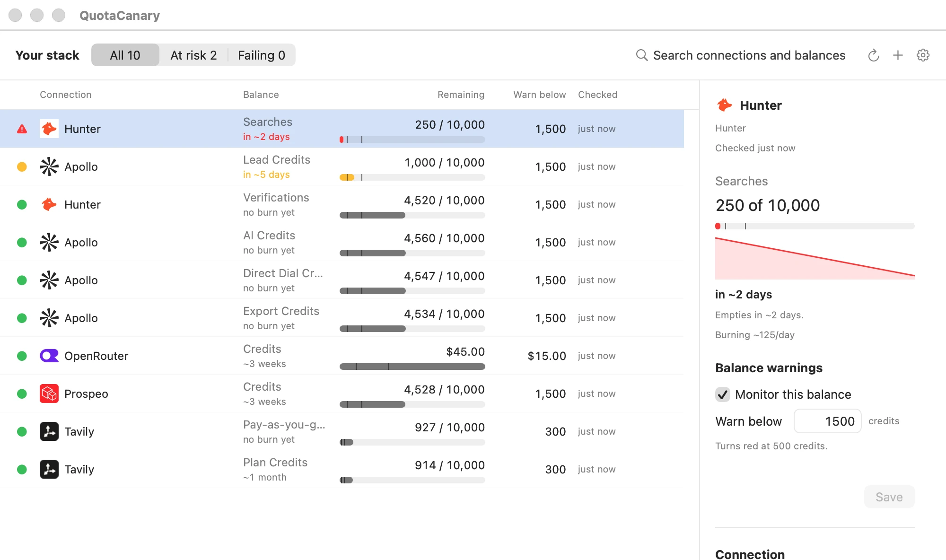Click '4,520 / 10,000' Hunter Verifications value
The image size is (946, 560).
pyautogui.click(x=444, y=201)
